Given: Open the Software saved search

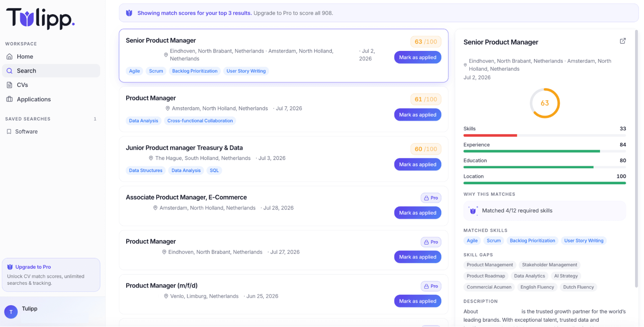Looking at the screenshot, I should coord(51,132).
